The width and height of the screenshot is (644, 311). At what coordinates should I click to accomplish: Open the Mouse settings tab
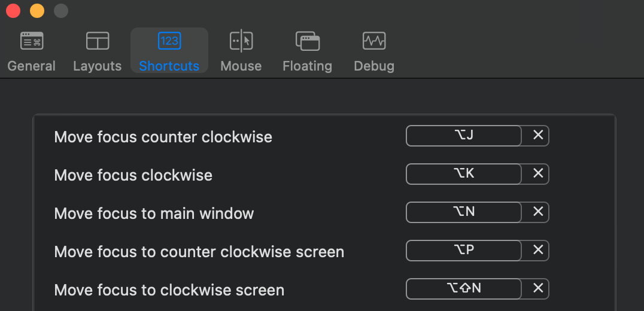click(241, 50)
